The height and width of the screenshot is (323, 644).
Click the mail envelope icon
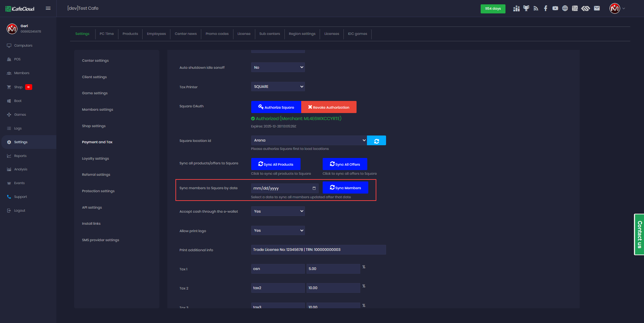(x=597, y=8)
